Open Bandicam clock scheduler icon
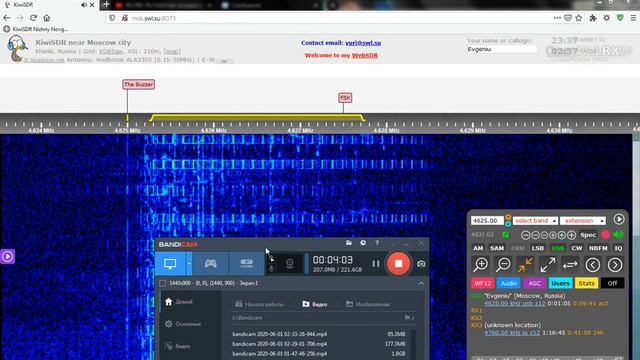 pyautogui.click(x=363, y=243)
